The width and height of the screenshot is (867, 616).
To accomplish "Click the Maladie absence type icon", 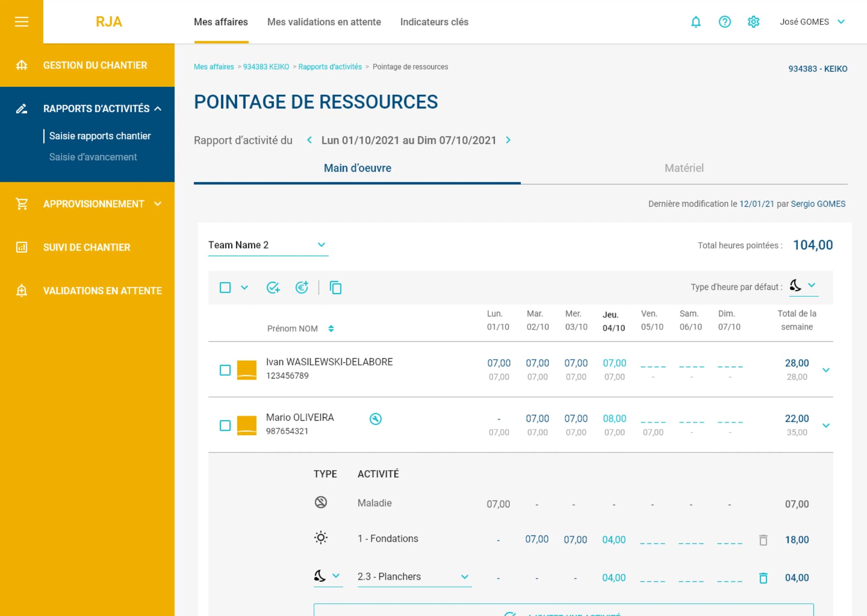I will [321, 502].
